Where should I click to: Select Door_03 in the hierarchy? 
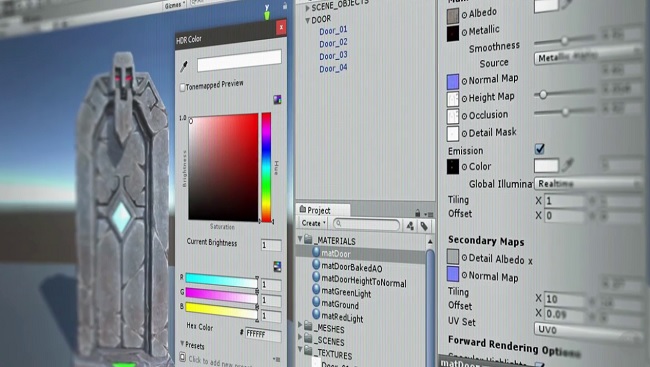tap(333, 56)
